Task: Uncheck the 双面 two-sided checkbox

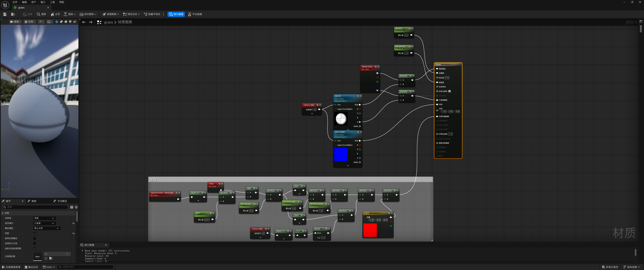Action: [x=35, y=233]
